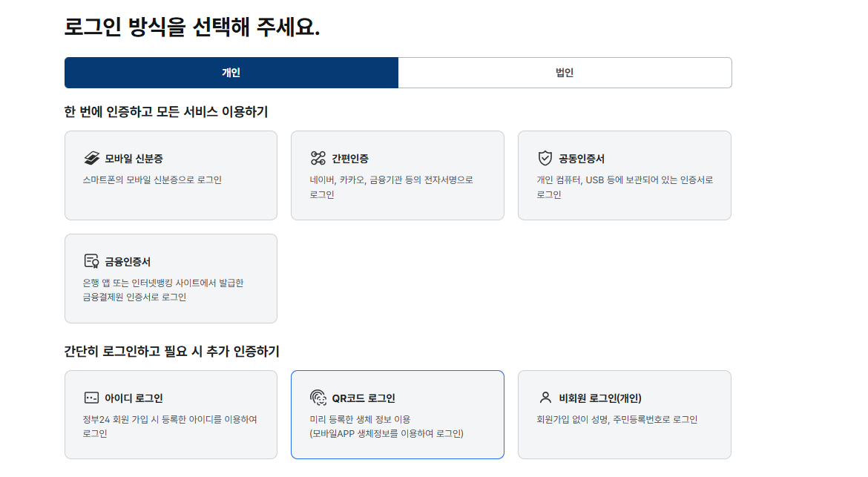
Task: Click the QR코드 로그인 fingerprint icon
Action: 318,398
